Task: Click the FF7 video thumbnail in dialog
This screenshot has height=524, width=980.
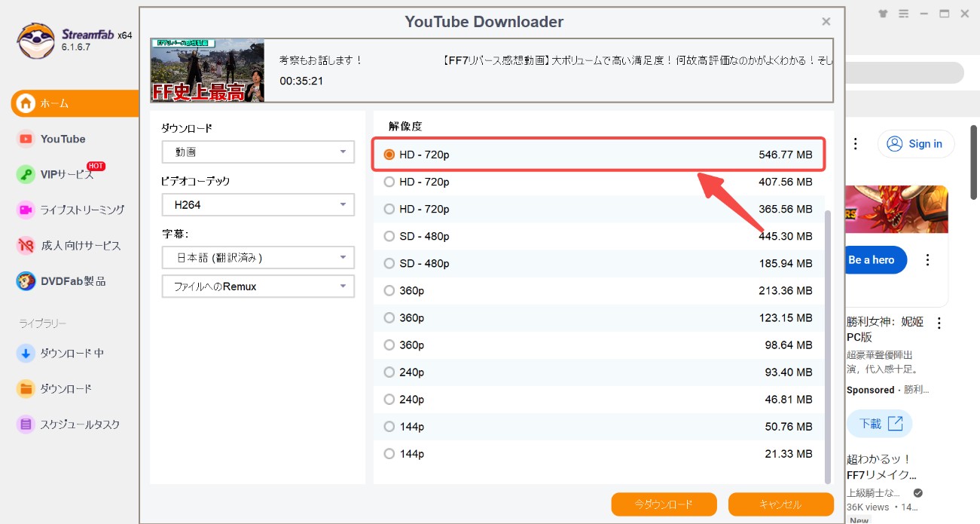Action: tap(207, 70)
